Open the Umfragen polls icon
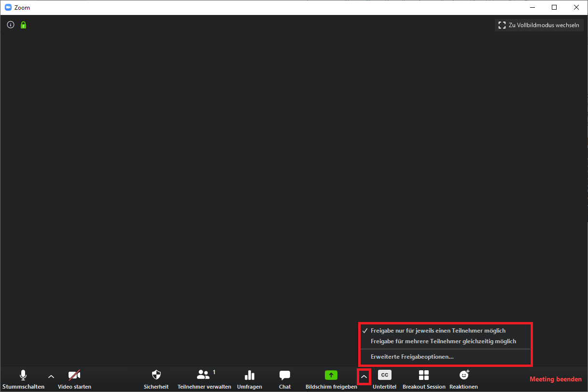This screenshot has height=392, width=588. click(x=249, y=376)
